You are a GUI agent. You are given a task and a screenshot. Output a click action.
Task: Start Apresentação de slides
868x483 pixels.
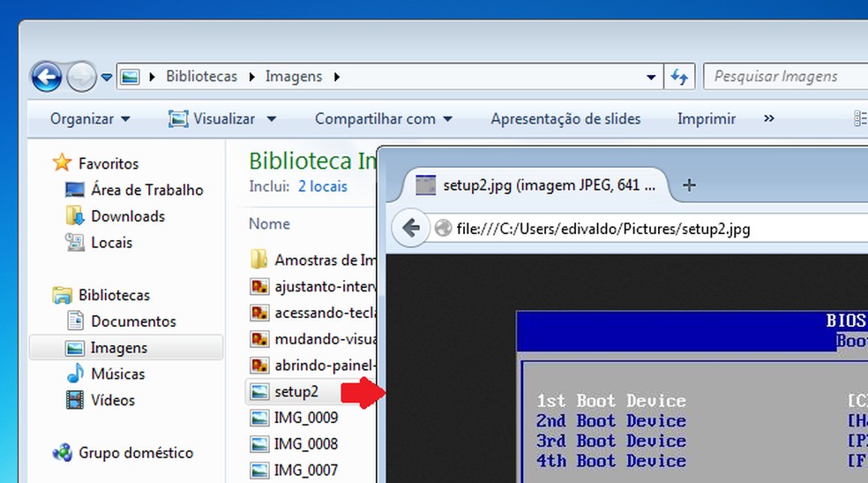pos(565,119)
